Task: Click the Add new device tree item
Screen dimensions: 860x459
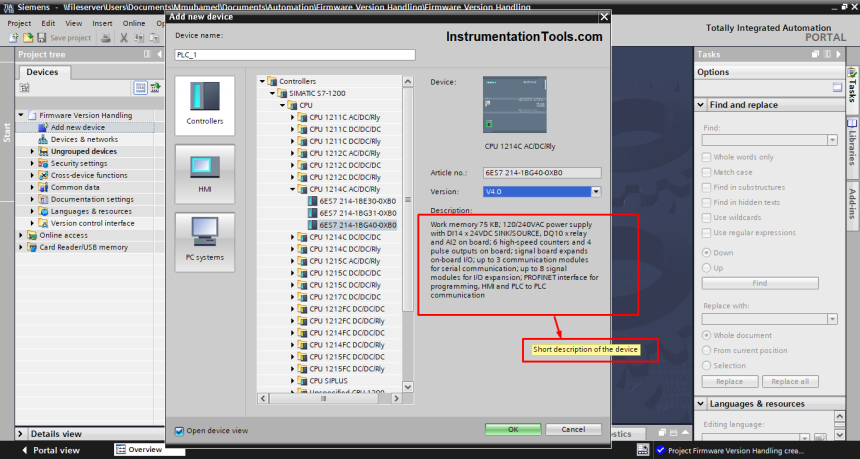Action: coord(77,127)
